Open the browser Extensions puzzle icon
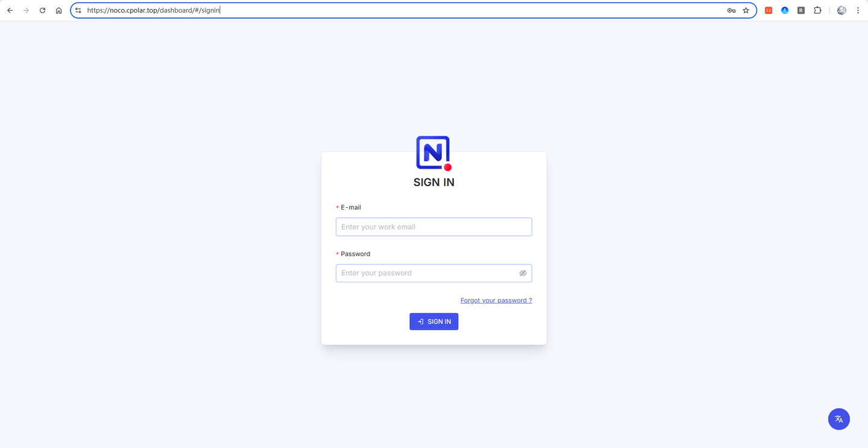The height and width of the screenshot is (448, 868). (x=817, y=10)
